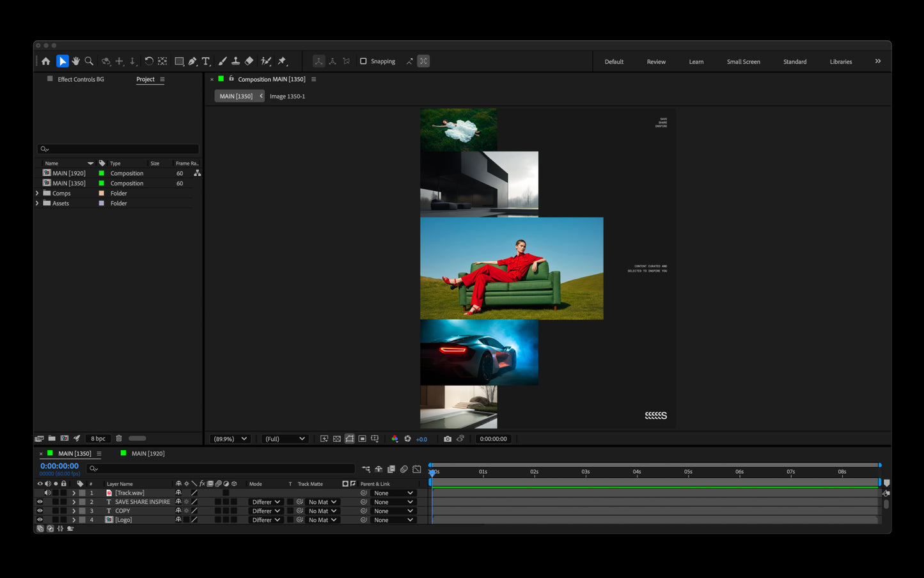Toggle visibility of the Logo layer

pos(40,520)
